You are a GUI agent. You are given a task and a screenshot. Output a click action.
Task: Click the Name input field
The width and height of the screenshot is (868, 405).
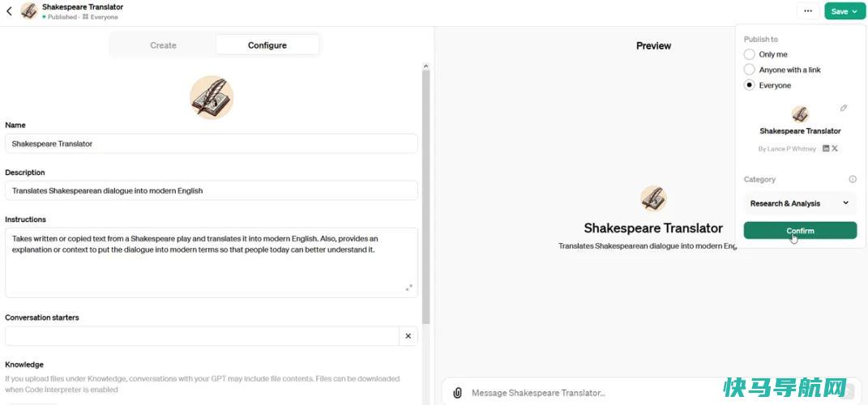pos(212,143)
